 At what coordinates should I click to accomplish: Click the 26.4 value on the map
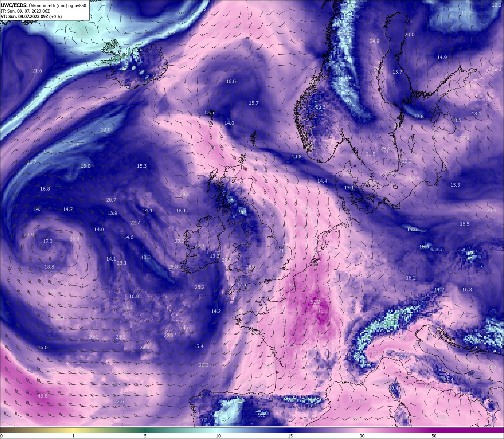pos(74,239)
